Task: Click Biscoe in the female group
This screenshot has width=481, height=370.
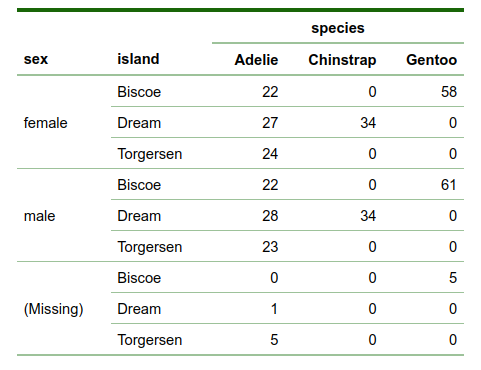Action: click(139, 92)
